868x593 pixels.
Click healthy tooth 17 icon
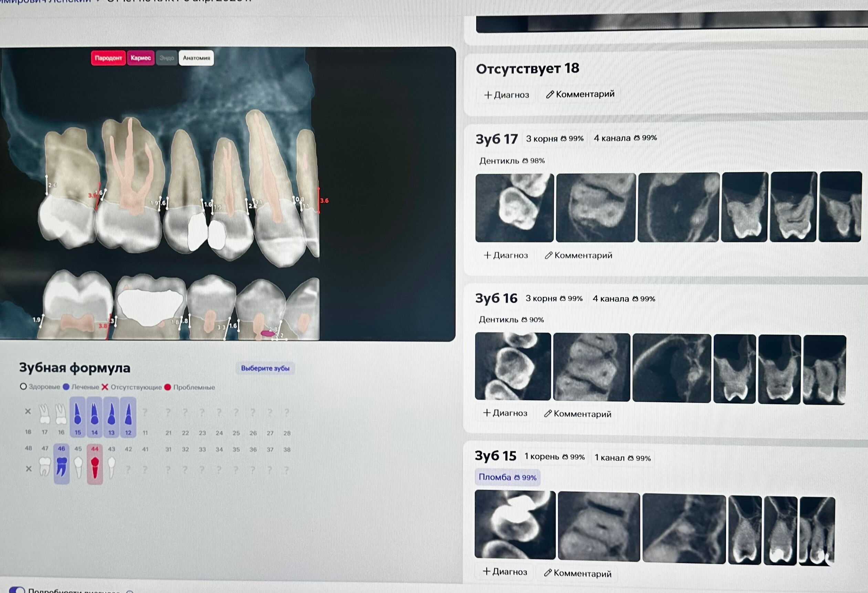[44, 414]
